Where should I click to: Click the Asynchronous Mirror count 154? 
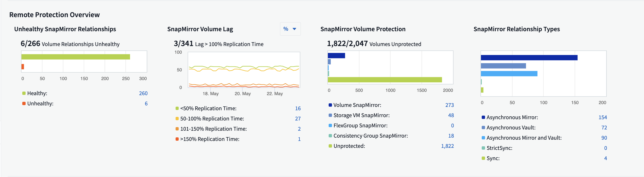coord(603,117)
